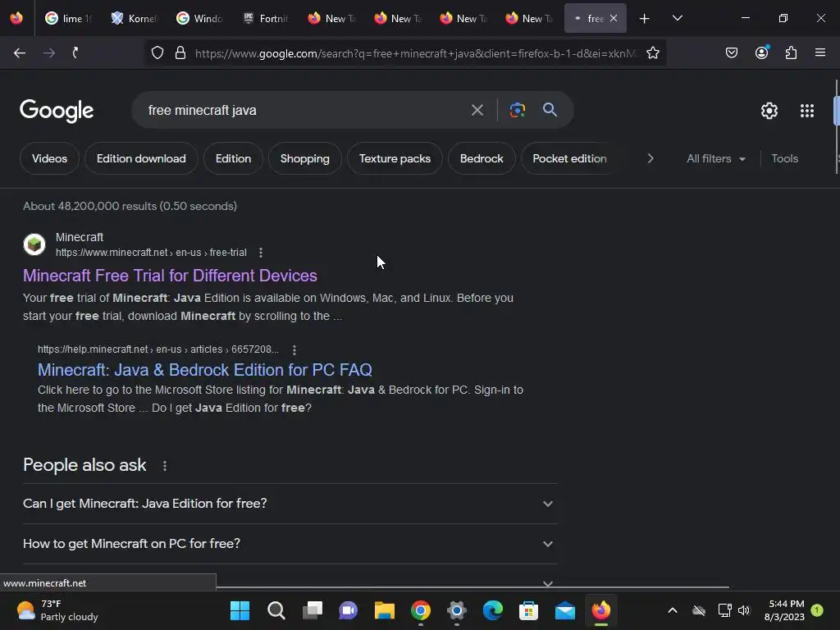
Task: Open Mail app from taskbar
Action: click(564, 610)
